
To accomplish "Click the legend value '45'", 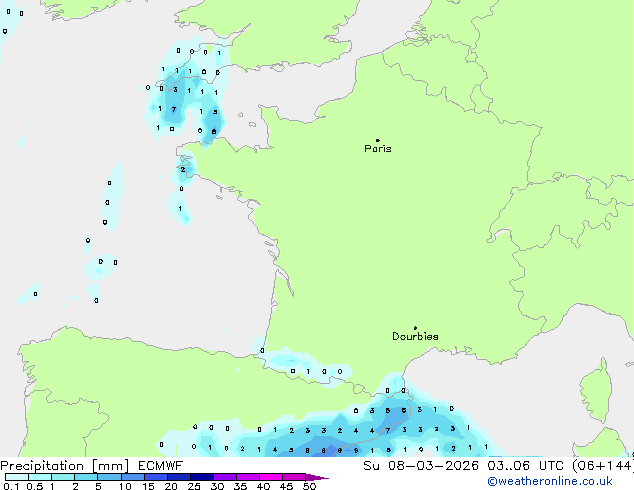I will pyautogui.click(x=286, y=486).
